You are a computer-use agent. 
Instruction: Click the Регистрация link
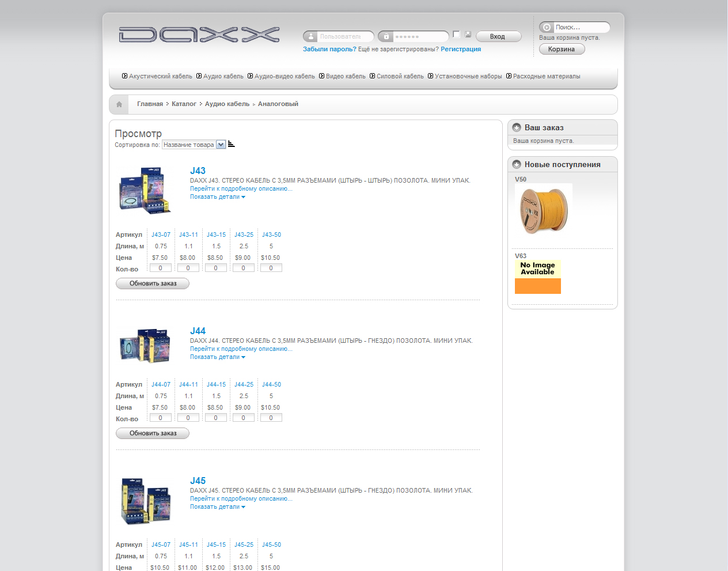click(461, 49)
